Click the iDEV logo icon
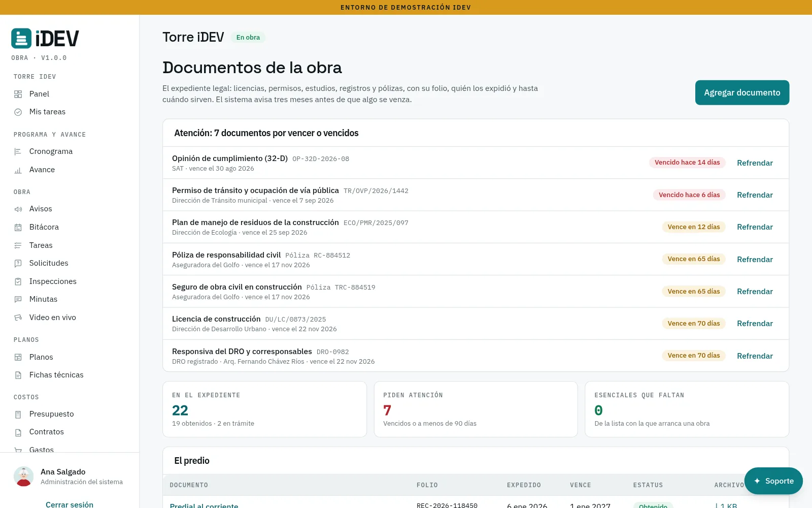This screenshot has width=812, height=508. (x=21, y=39)
